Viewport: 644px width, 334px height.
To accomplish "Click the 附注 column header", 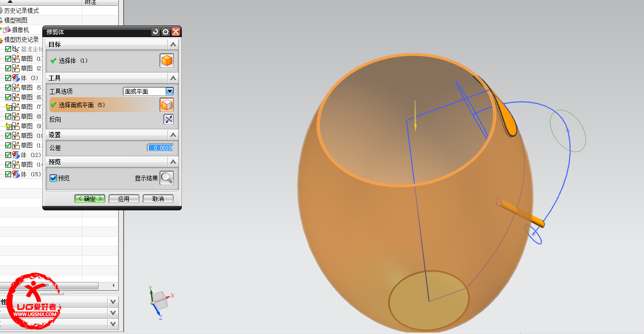I will point(100,2).
